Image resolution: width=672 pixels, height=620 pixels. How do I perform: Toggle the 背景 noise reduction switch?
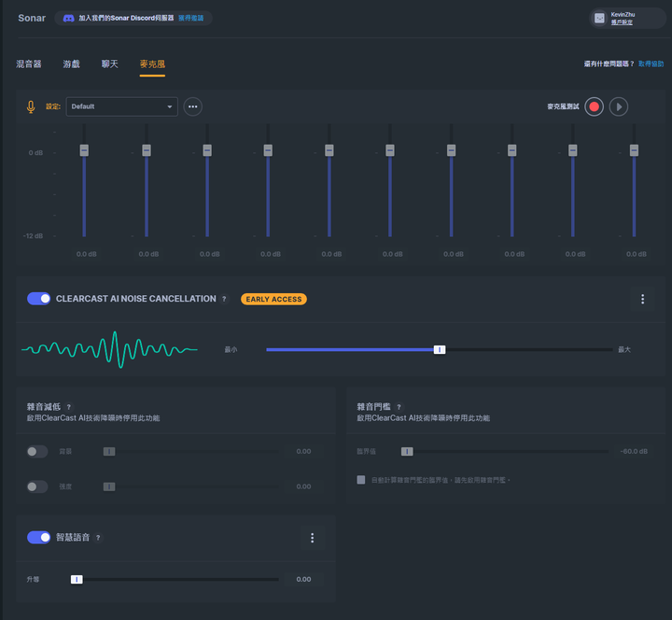click(37, 452)
